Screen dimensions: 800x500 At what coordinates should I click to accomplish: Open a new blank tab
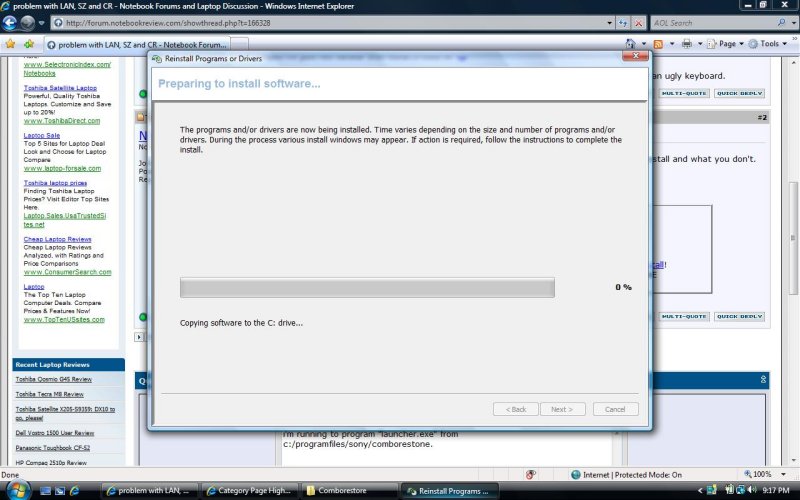[x=239, y=44]
